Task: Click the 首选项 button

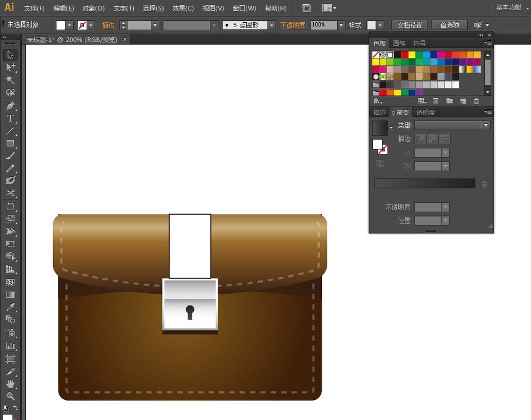Action: coord(450,25)
